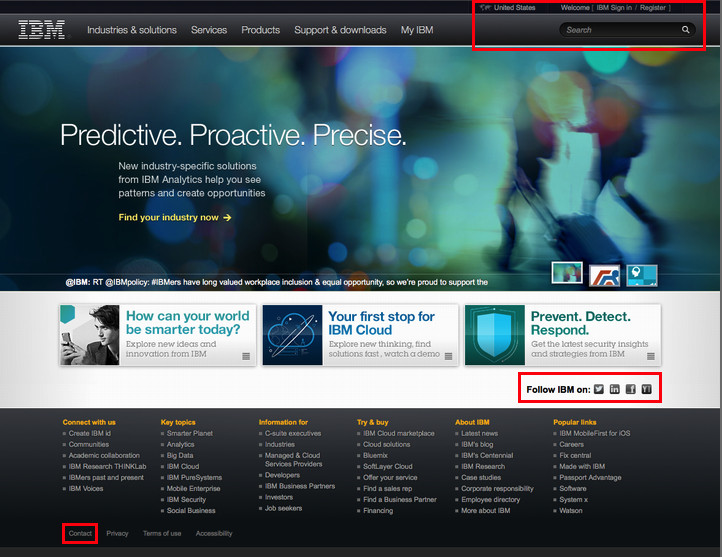The width and height of the screenshot is (722, 557).
Task: Open Find a sales rep link
Action: click(x=388, y=488)
